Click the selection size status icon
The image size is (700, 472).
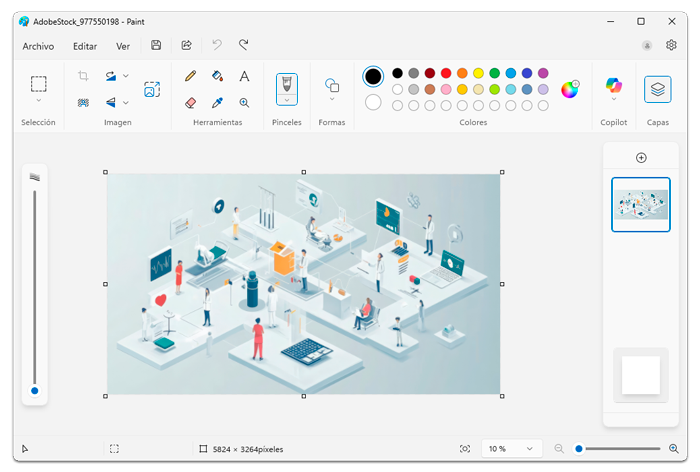point(114,449)
